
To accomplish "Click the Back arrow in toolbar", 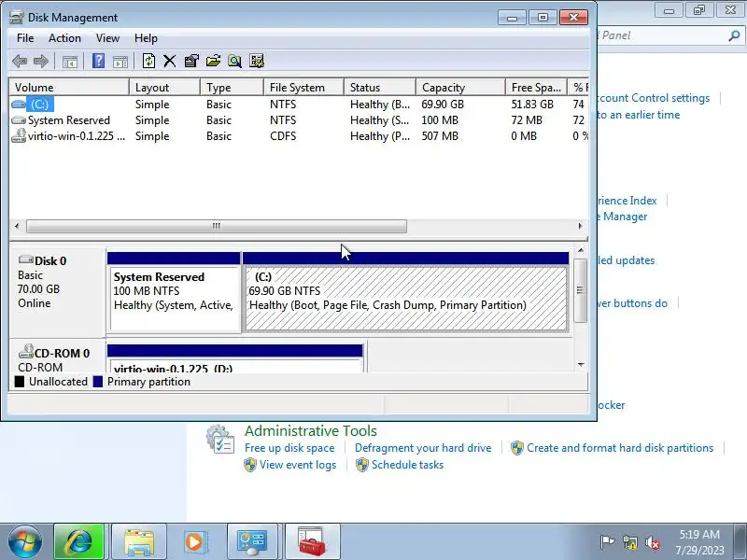I will tap(20, 61).
